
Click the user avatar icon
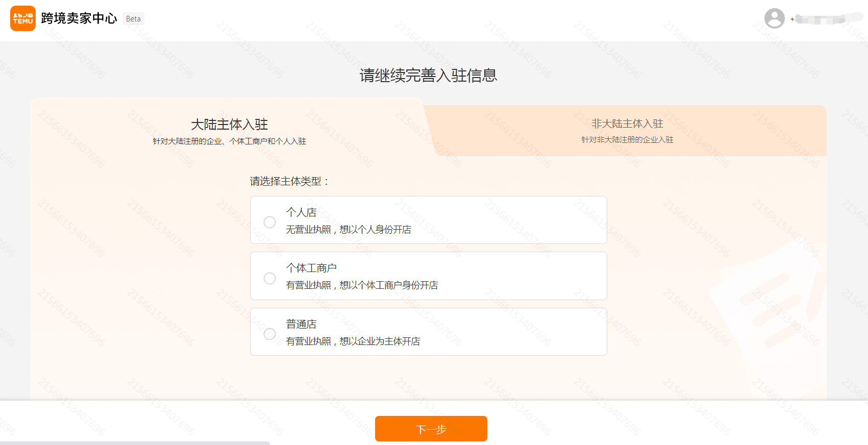(x=774, y=18)
